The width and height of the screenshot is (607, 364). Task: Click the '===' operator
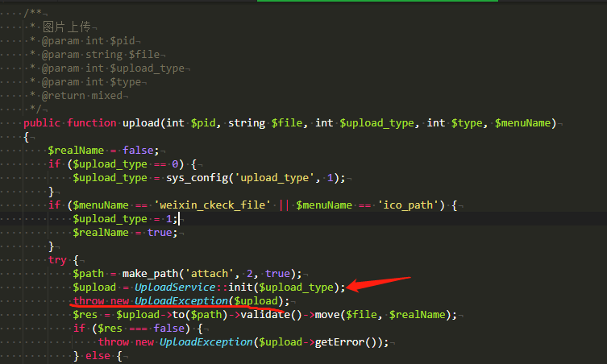(x=138, y=329)
